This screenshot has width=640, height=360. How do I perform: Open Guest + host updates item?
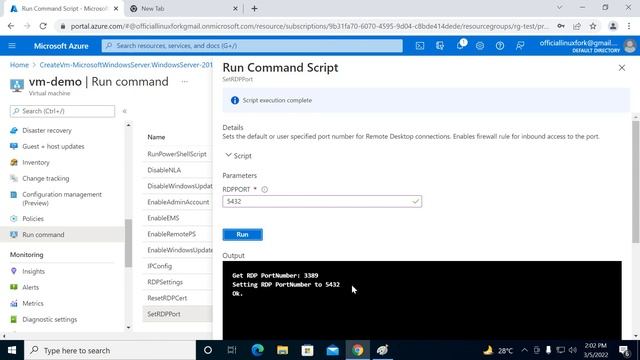(x=53, y=147)
